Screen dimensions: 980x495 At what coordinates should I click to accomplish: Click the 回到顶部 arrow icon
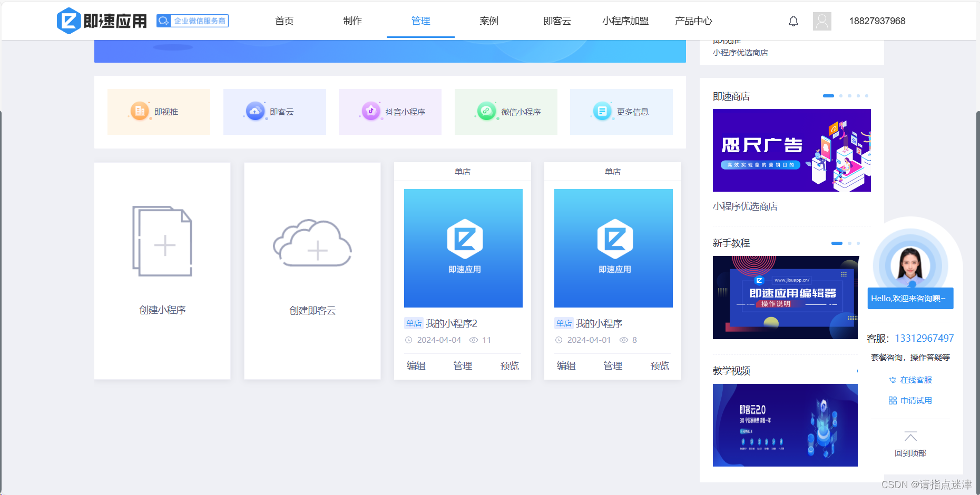tap(910, 437)
